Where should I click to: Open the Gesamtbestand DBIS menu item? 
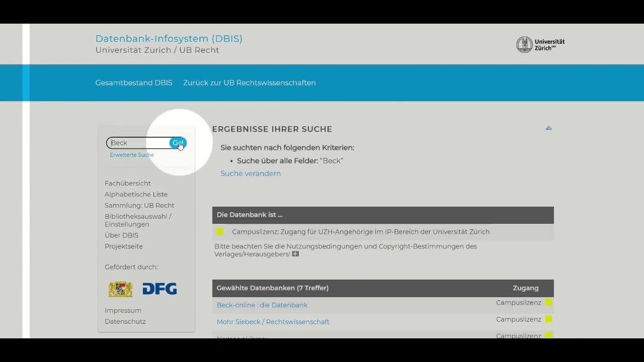[x=134, y=83]
